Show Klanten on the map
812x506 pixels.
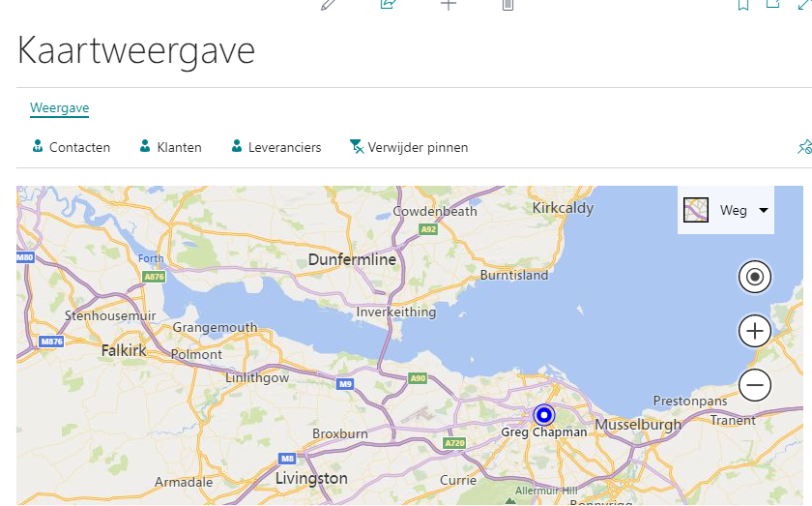point(170,147)
